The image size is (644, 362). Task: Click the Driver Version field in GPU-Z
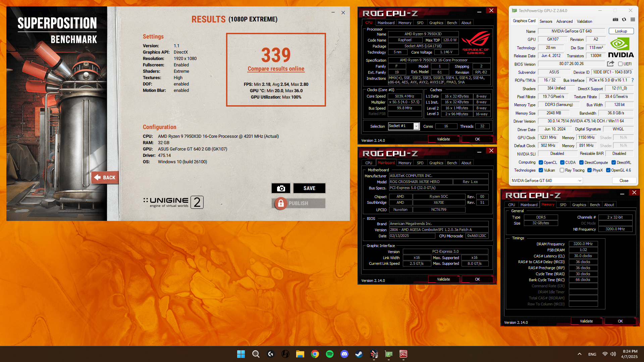pos(586,121)
